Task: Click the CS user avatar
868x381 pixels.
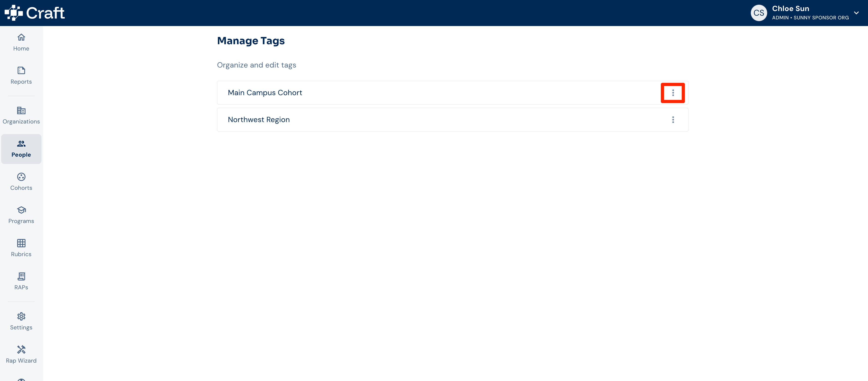Action: (759, 13)
